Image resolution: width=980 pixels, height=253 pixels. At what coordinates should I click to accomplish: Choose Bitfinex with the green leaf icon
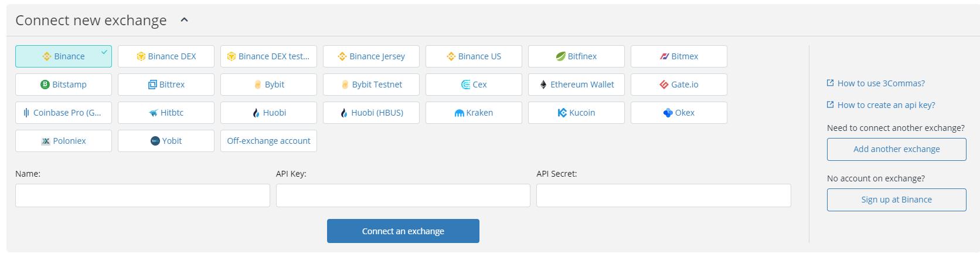point(576,56)
